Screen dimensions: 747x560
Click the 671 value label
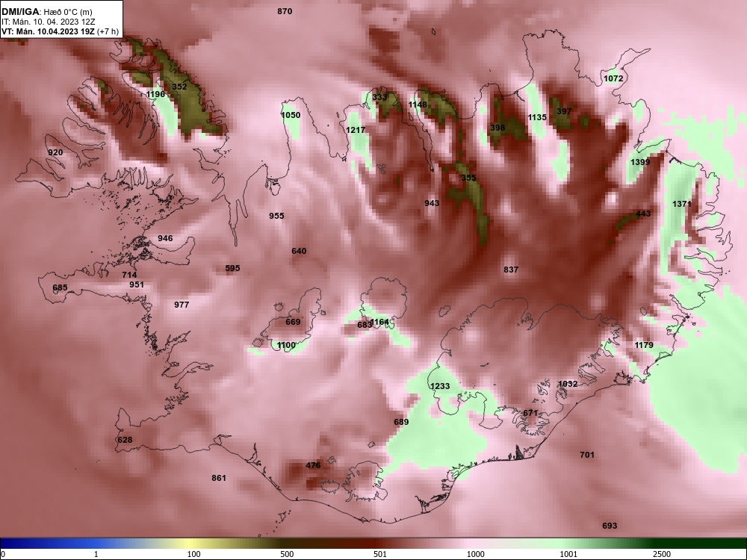(x=530, y=413)
